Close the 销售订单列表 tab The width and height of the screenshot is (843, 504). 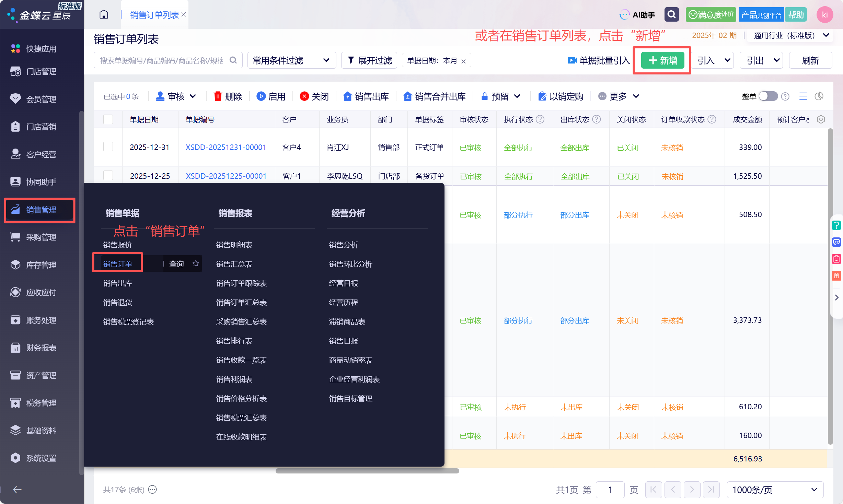pyautogui.click(x=184, y=15)
